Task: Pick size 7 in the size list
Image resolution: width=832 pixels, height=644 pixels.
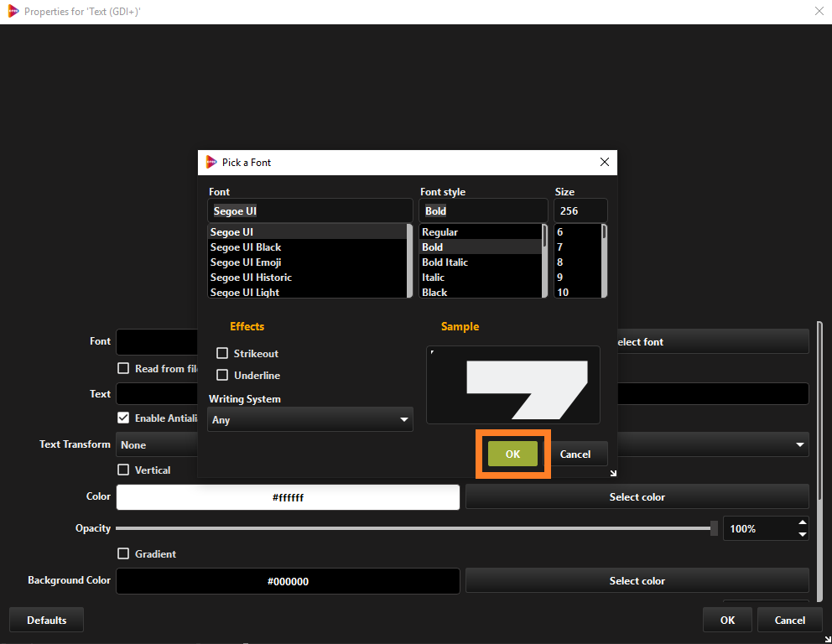Action: pyautogui.click(x=577, y=247)
